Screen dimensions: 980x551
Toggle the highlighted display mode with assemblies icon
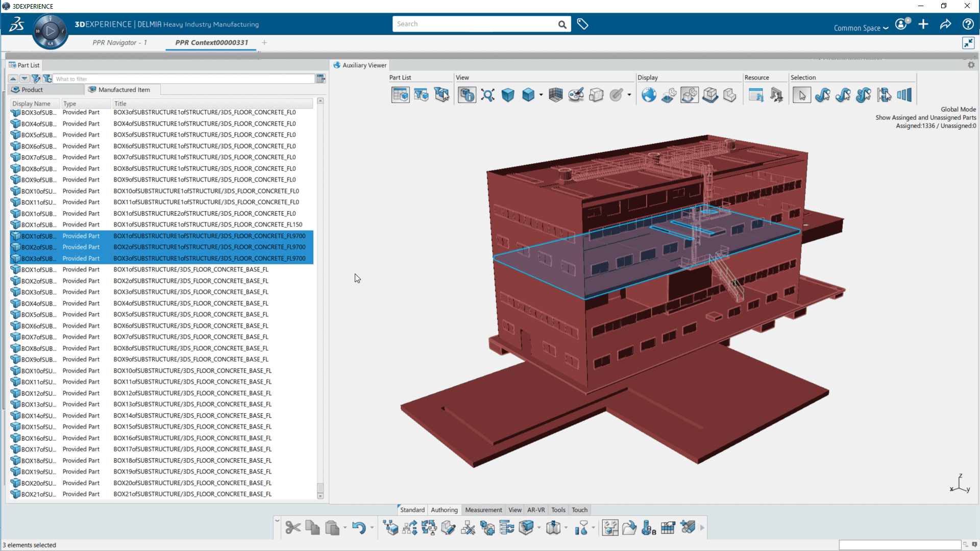tap(689, 95)
